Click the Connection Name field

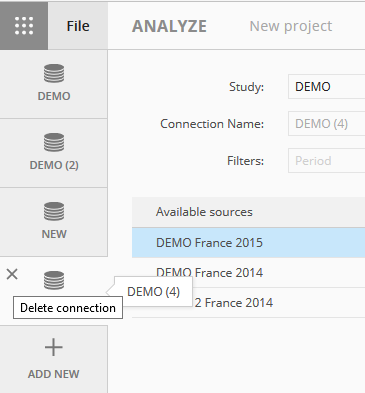click(326, 124)
